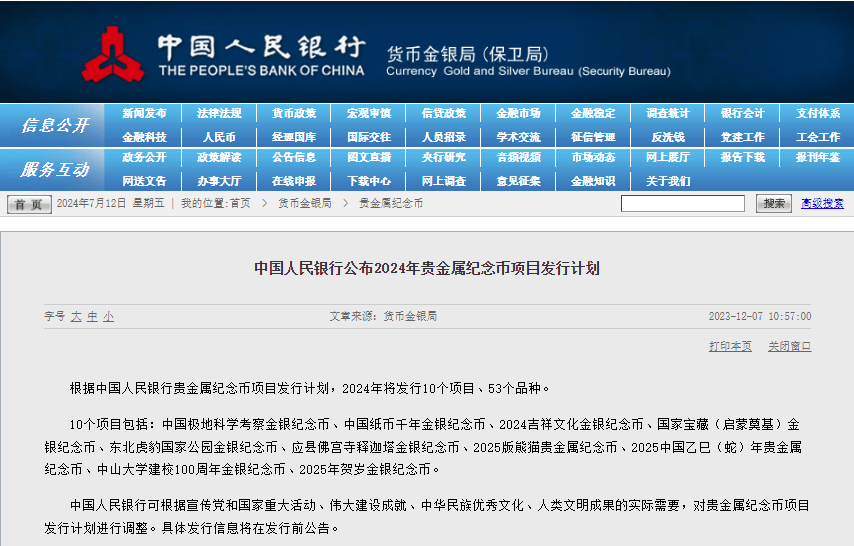Open 反洗钱 menu item
854x546 pixels.
(x=668, y=137)
